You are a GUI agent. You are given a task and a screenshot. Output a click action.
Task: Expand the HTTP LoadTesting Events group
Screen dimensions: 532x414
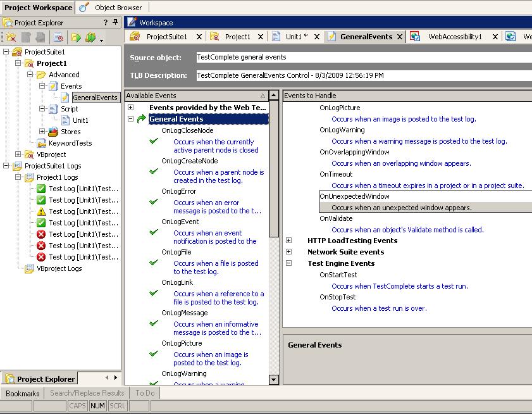point(288,241)
